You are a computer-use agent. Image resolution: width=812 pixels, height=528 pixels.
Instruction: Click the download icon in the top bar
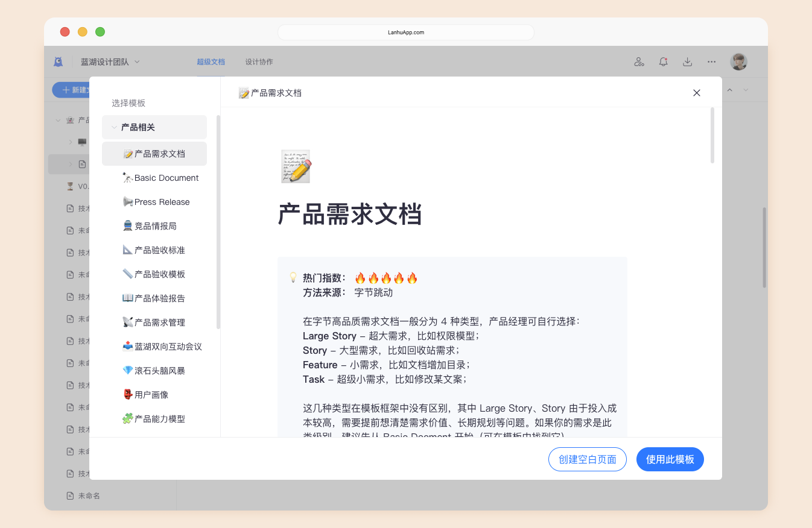pyautogui.click(x=687, y=61)
